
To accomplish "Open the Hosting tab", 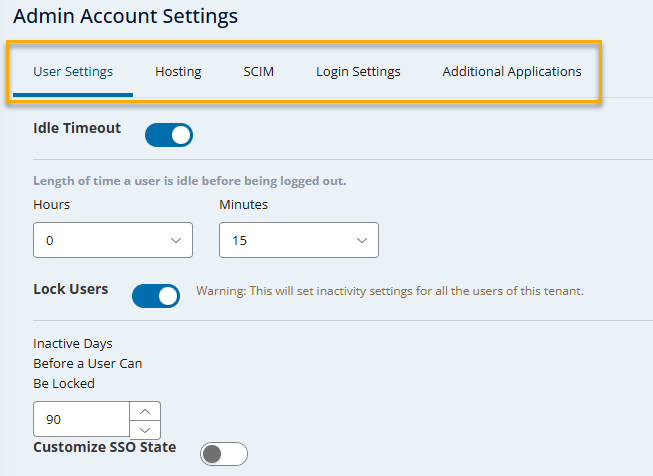I will [178, 72].
